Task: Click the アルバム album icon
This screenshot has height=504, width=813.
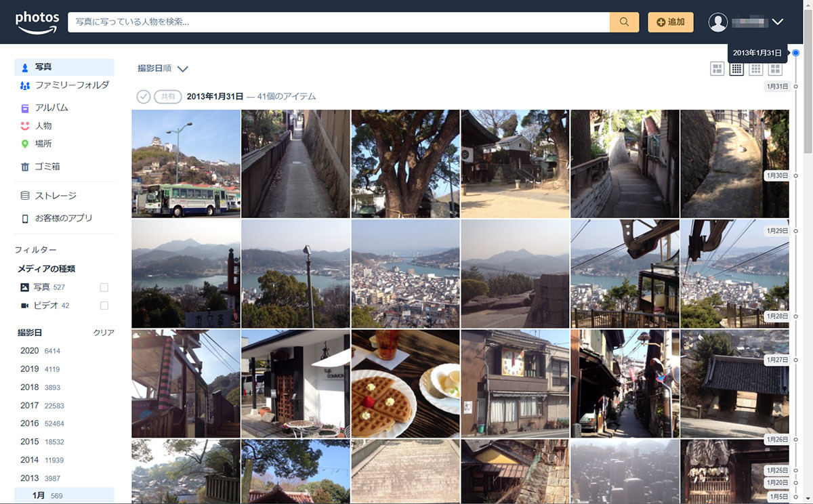Action: 25,108
